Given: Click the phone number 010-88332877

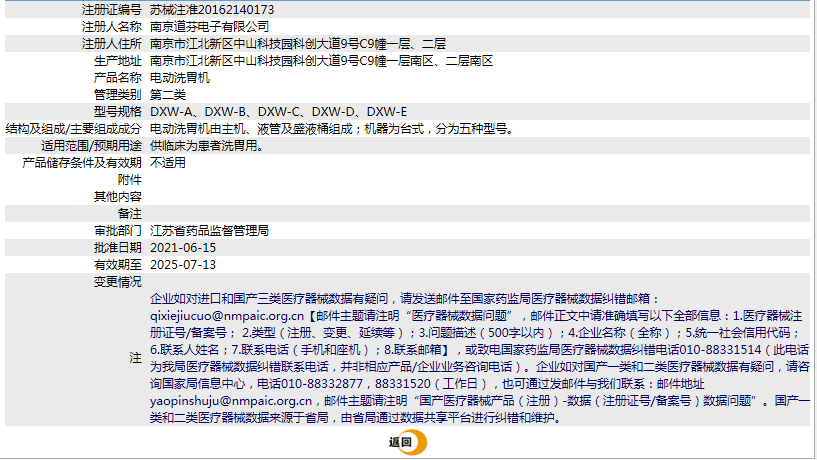Looking at the screenshot, I should pos(321,384).
